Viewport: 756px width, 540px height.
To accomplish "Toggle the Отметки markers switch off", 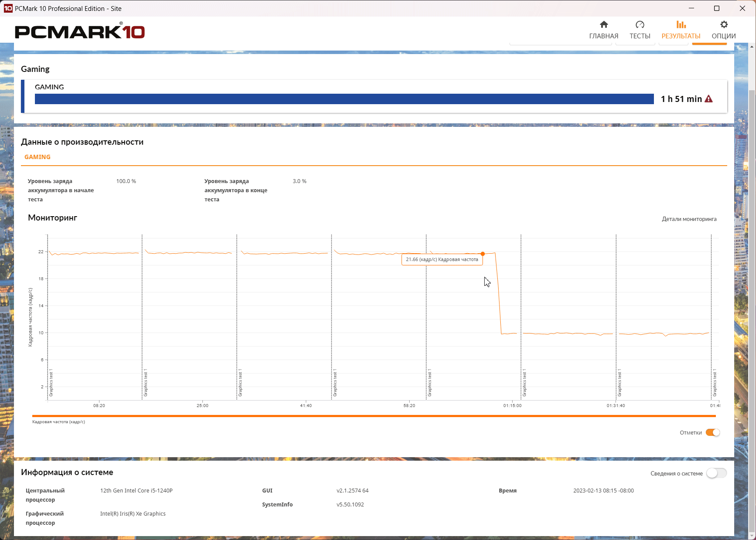I will coord(713,432).
